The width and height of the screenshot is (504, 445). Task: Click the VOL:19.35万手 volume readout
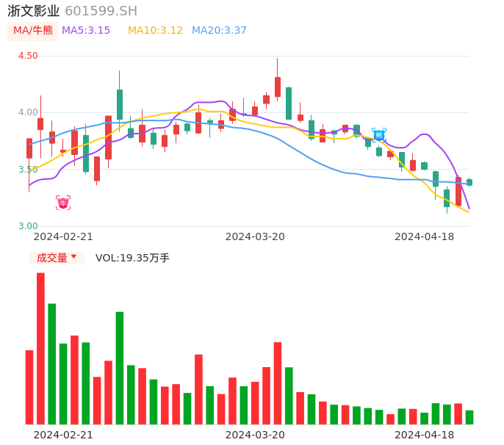tap(132, 258)
